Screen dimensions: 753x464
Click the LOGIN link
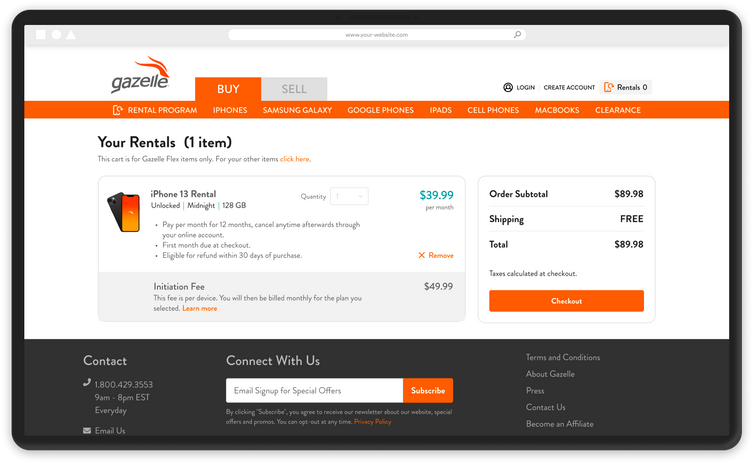(x=525, y=87)
